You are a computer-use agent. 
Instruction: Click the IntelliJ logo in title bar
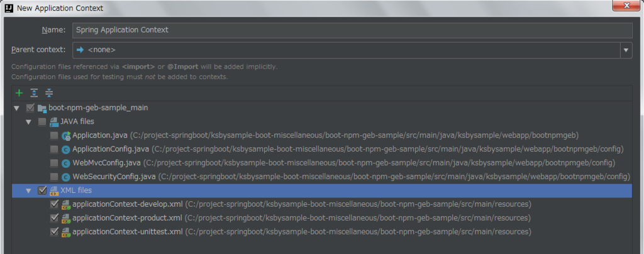[x=9, y=8]
